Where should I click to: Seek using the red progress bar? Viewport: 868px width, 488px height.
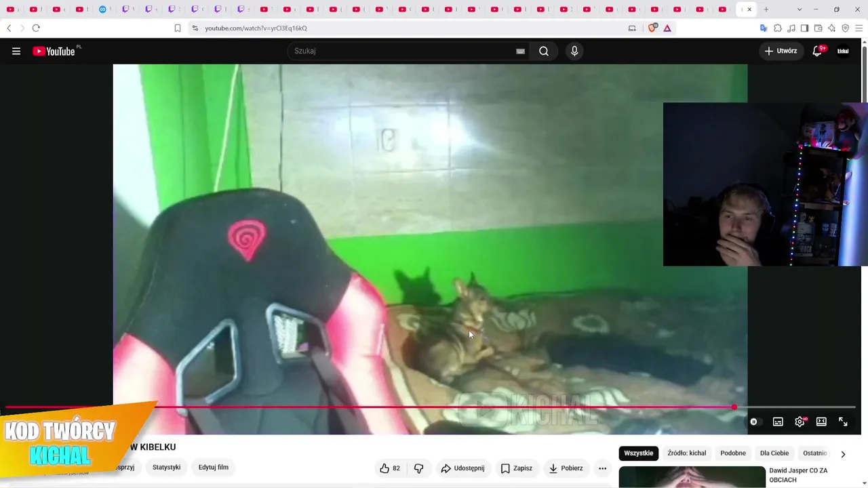[430, 407]
